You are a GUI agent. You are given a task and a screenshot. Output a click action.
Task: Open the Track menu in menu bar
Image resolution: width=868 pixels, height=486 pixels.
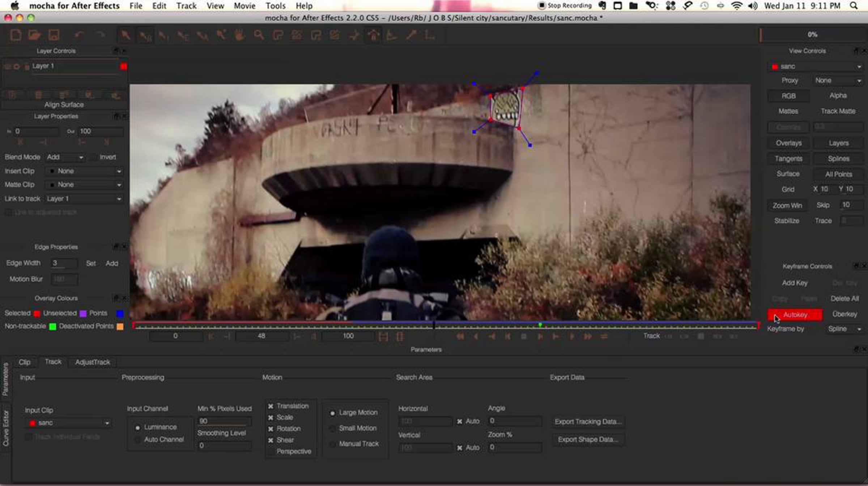[x=186, y=6]
